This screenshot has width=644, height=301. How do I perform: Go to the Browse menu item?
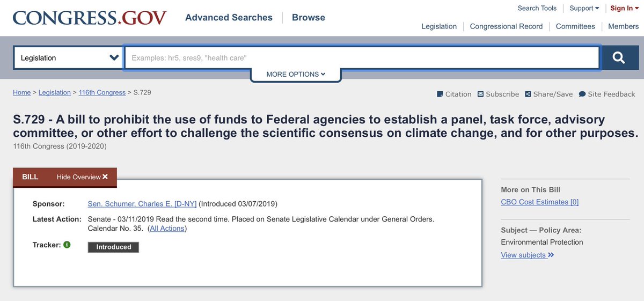click(309, 17)
